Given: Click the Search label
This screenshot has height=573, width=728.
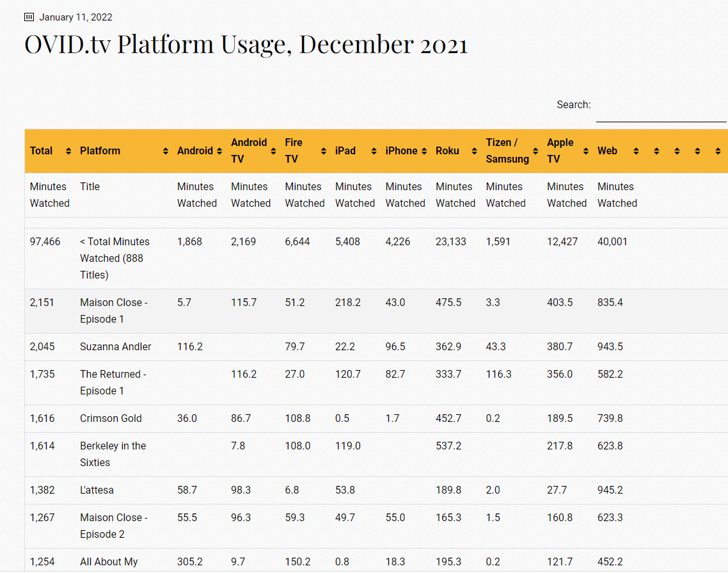Looking at the screenshot, I should pyautogui.click(x=574, y=104).
